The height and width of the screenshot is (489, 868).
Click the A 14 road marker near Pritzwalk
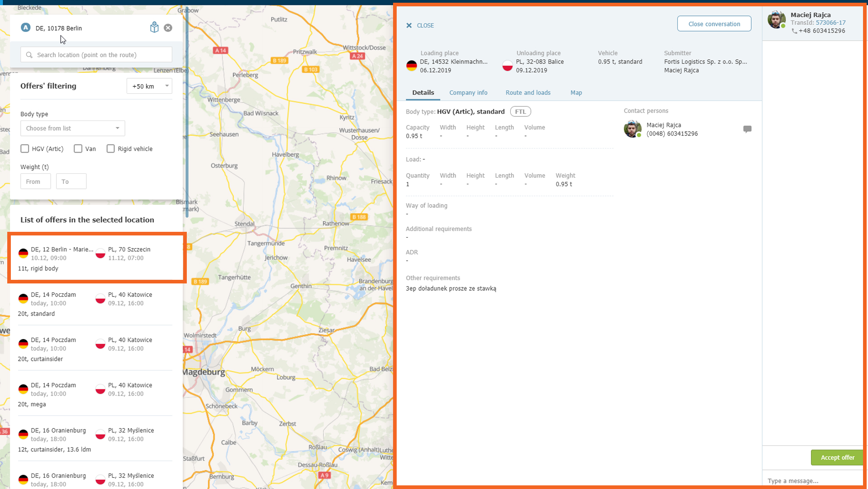(x=220, y=50)
